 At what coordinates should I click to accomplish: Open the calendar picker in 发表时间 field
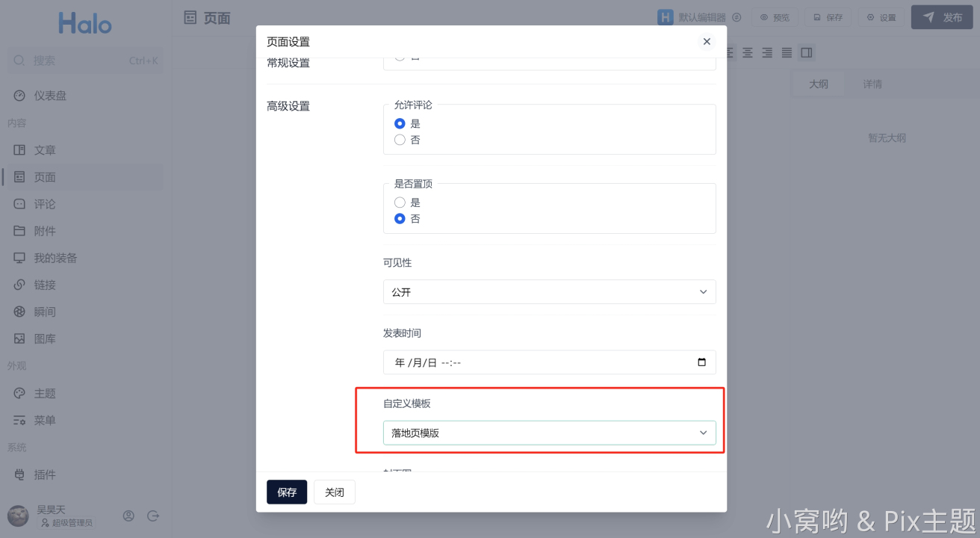click(x=701, y=362)
